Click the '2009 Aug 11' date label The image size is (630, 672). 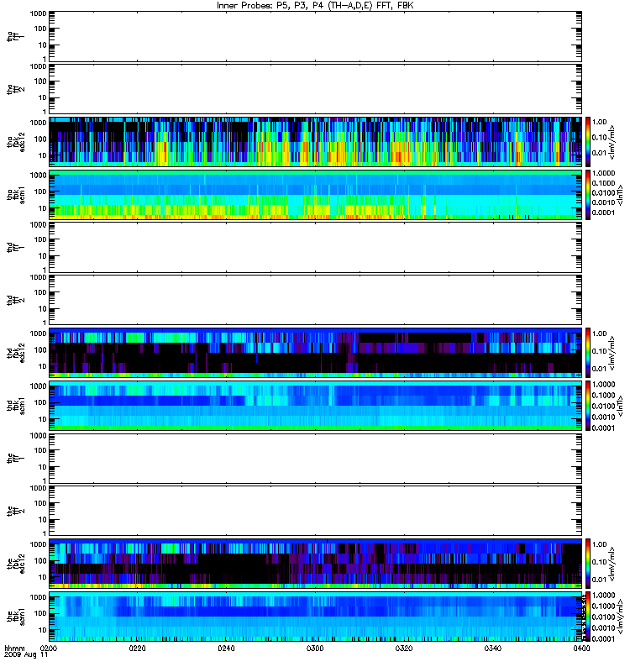click(x=26, y=655)
